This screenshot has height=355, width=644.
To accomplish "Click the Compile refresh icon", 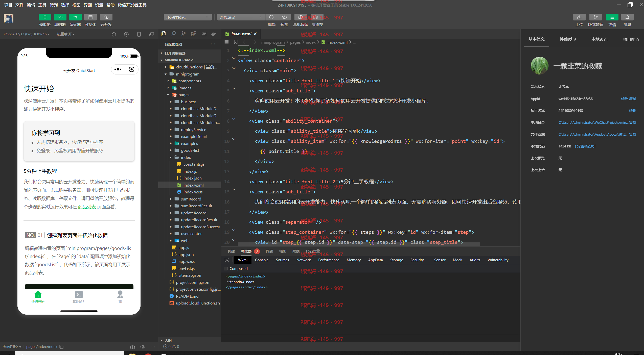I will click(271, 17).
